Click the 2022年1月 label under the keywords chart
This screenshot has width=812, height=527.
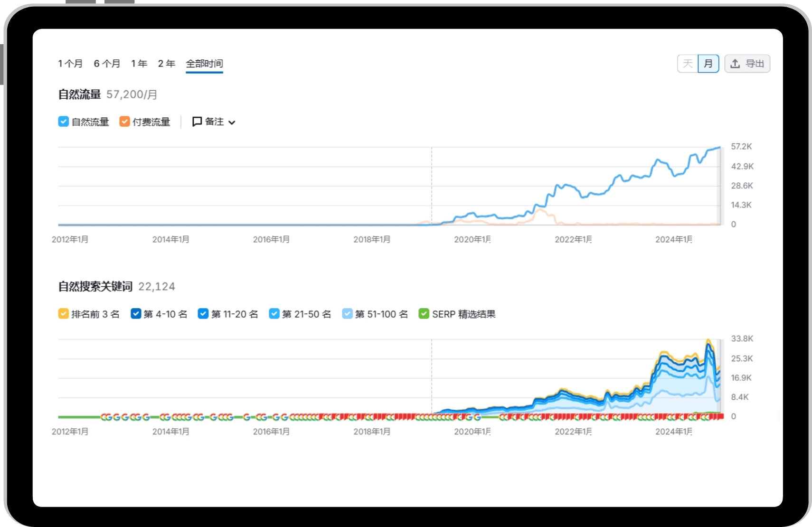[x=573, y=432]
